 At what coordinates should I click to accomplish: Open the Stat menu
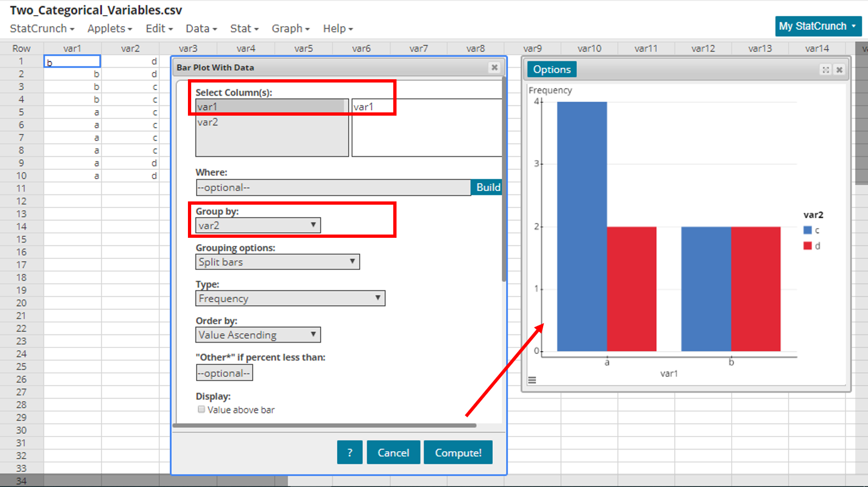(244, 29)
